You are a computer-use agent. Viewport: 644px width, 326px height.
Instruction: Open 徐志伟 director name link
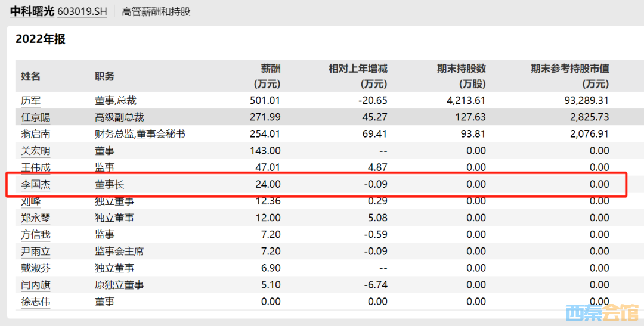(x=36, y=302)
